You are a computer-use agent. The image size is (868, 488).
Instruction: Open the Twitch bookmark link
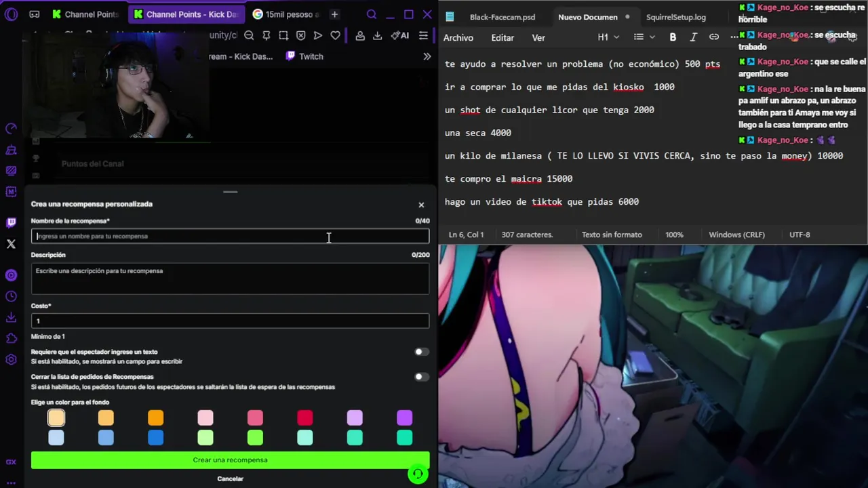304,56
